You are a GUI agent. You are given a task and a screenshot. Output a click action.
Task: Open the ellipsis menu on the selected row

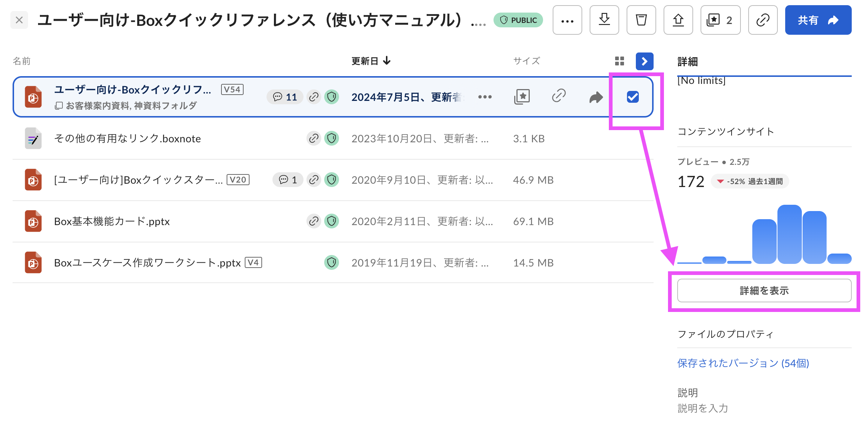point(485,97)
